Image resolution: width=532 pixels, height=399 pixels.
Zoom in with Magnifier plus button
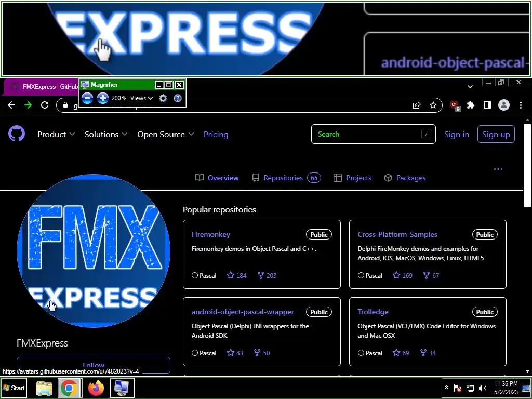[103, 98]
